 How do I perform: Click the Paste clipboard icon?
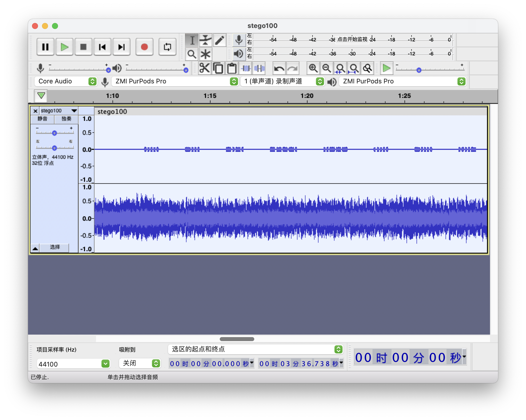tap(232, 68)
